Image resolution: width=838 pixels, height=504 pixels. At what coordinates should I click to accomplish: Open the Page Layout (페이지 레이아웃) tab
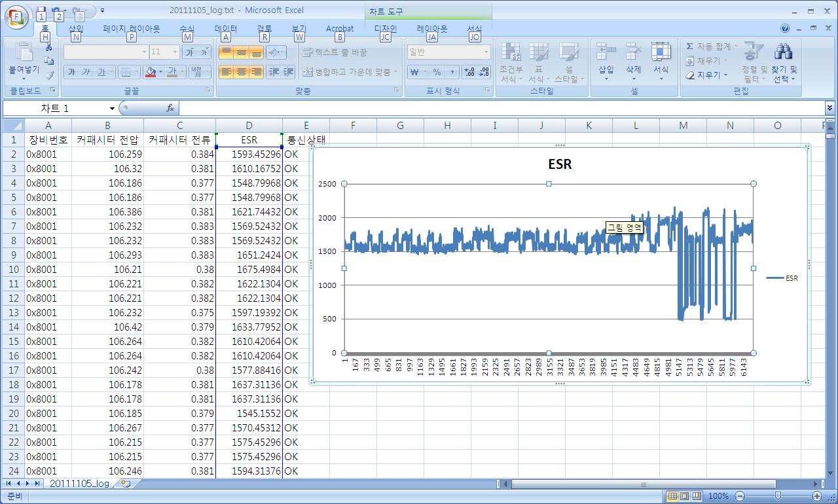click(x=131, y=29)
